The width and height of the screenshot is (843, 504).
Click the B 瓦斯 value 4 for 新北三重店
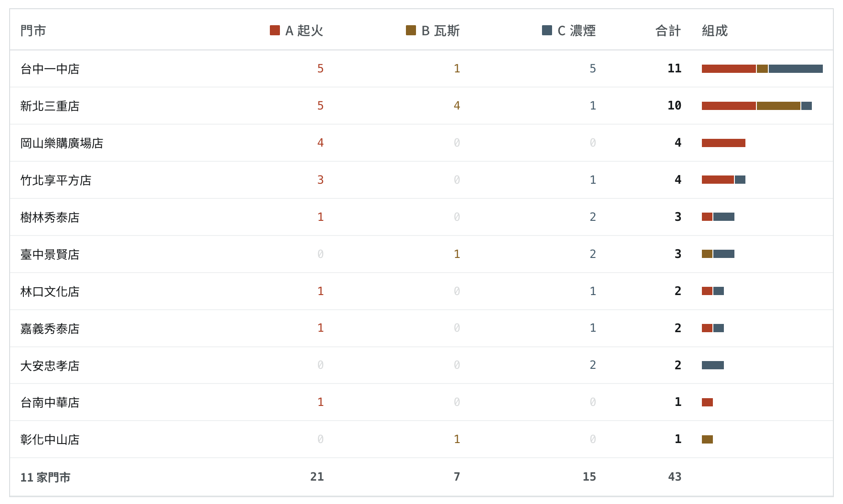point(457,105)
